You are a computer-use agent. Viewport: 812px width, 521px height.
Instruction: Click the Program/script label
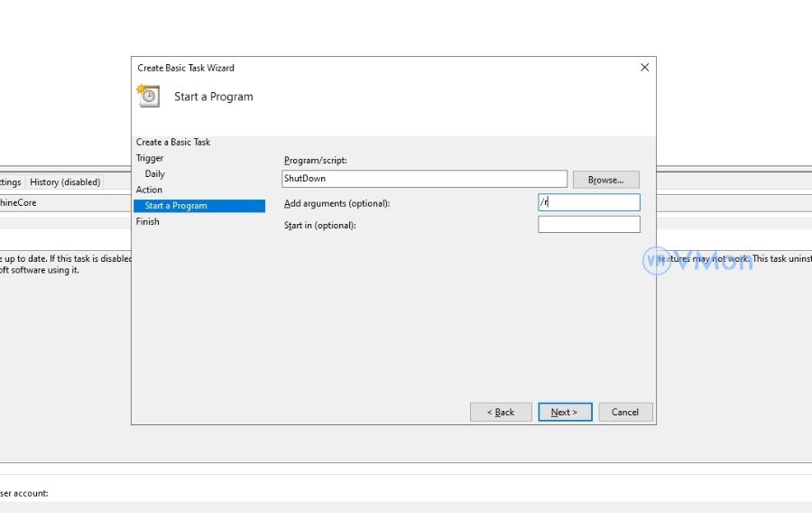click(315, 161)
